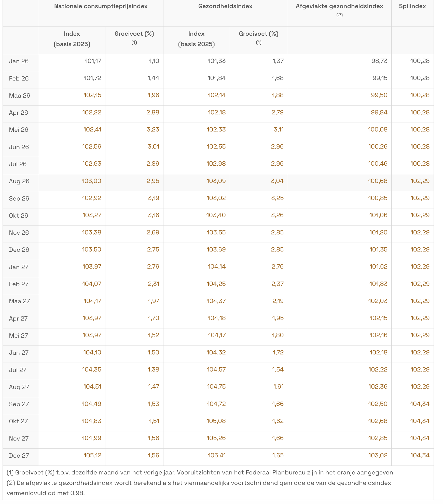
Task: Click Dec 27 health index 105,41
Action: point(217,455)
